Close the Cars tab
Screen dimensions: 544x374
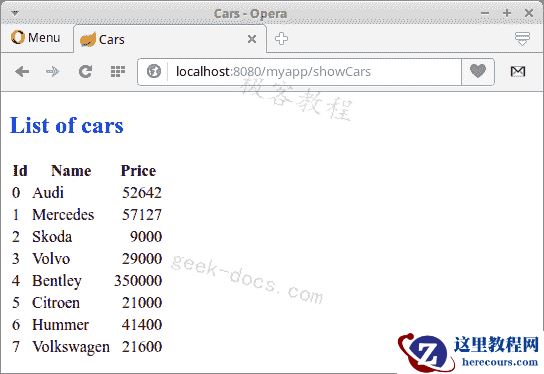click(252, 39)
